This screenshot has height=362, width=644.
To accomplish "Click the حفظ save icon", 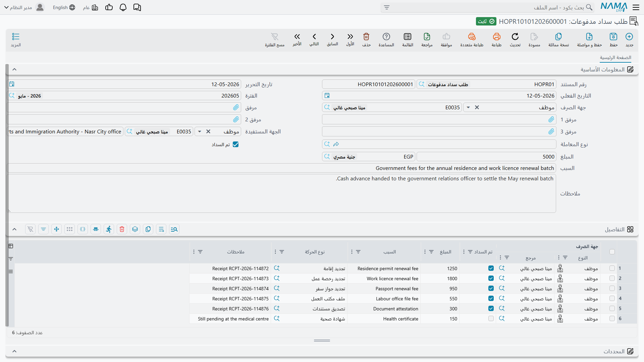I will [613, 37].
